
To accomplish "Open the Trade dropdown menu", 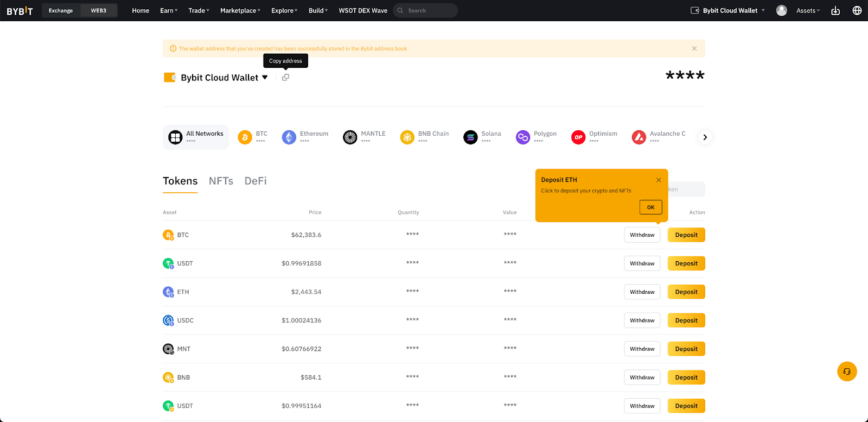I will pyautogui.click(x=199, y=10).
